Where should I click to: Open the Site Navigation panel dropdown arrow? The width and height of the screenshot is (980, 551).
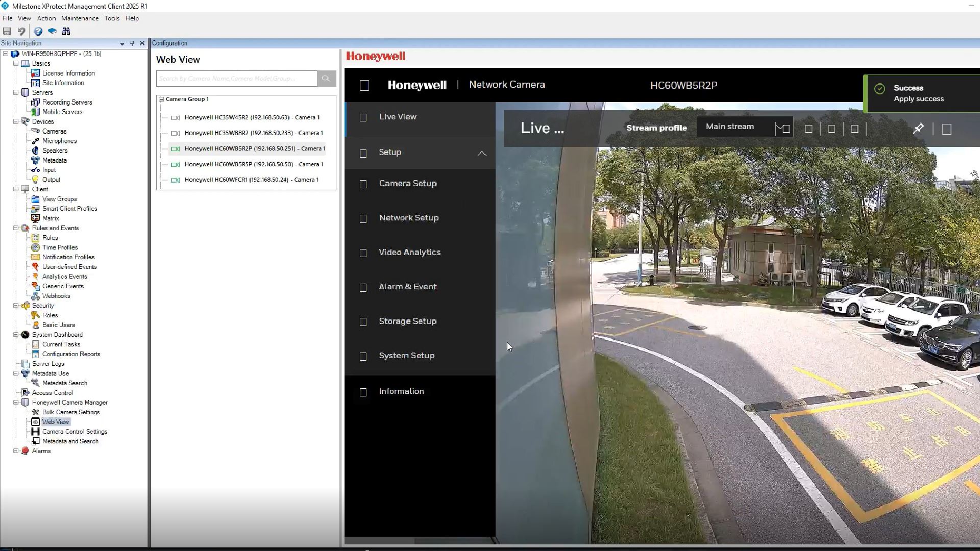point(122,44)
